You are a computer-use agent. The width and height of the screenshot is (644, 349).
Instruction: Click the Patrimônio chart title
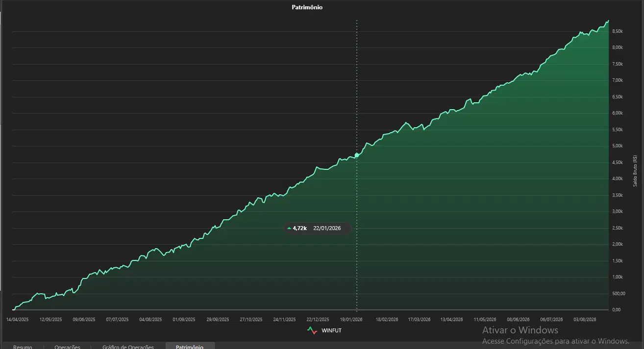(x=307, y=7)
